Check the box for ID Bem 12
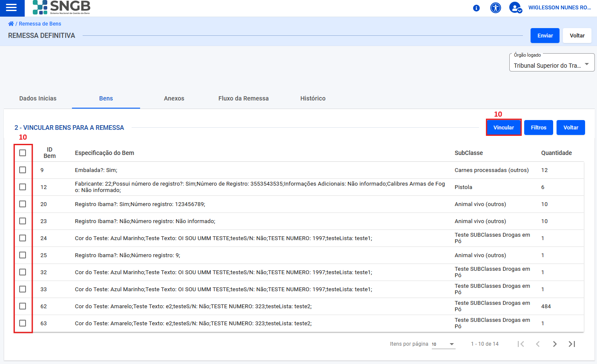 23,187
